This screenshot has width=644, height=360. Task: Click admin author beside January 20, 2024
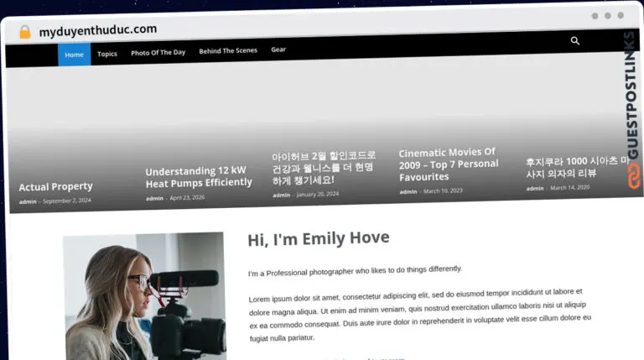[282, 196]
